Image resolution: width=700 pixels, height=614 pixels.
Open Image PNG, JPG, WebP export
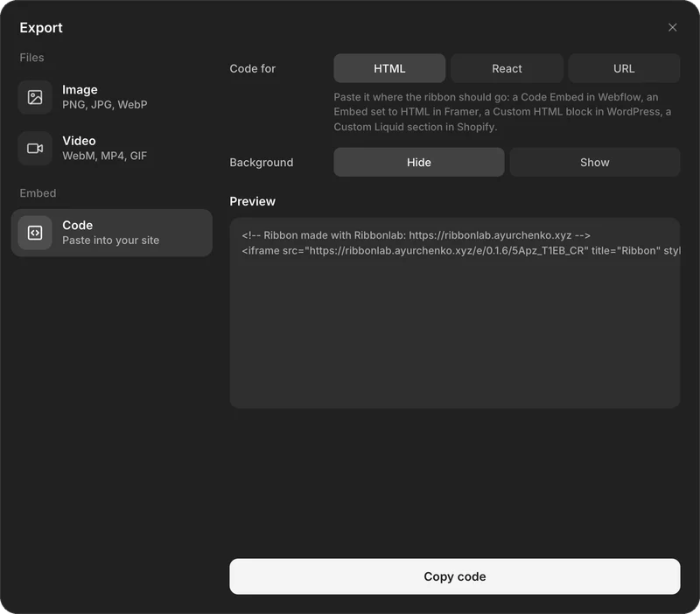tap(112, 97)
